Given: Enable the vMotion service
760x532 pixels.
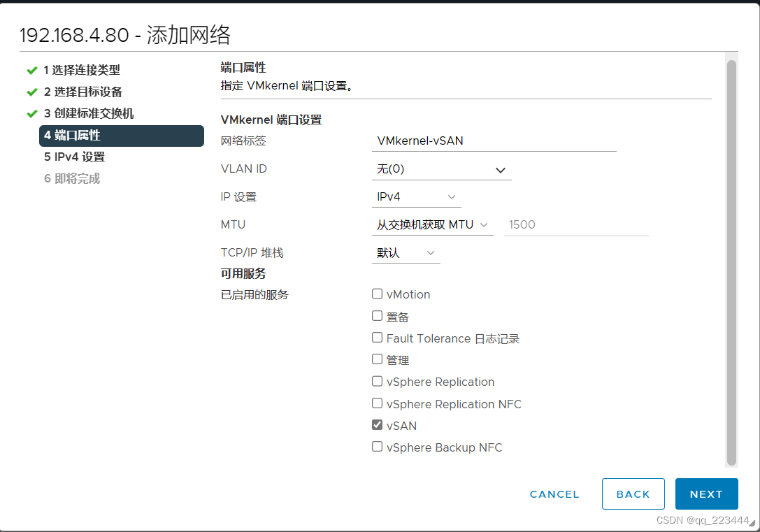Looking at the screenshot, I should (377, 294).
